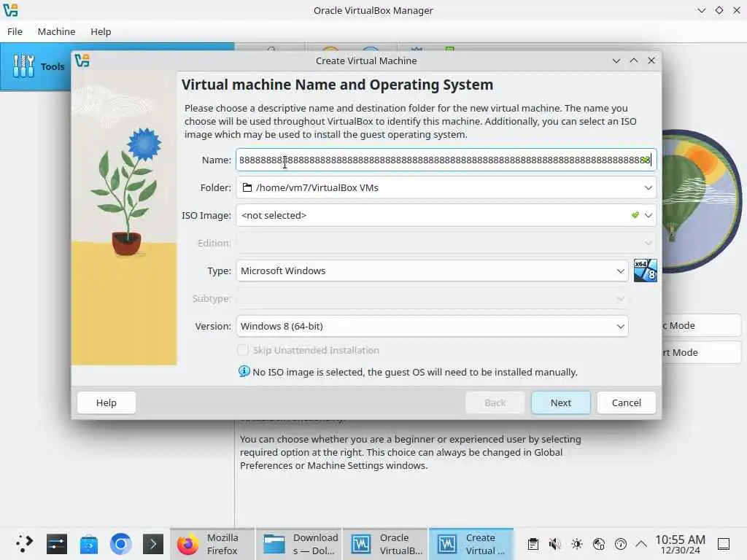Image resolution: width=747 pixels, height=560 pixels.
Task: Click Cancel to close the wizard
Action: (626, 402)
